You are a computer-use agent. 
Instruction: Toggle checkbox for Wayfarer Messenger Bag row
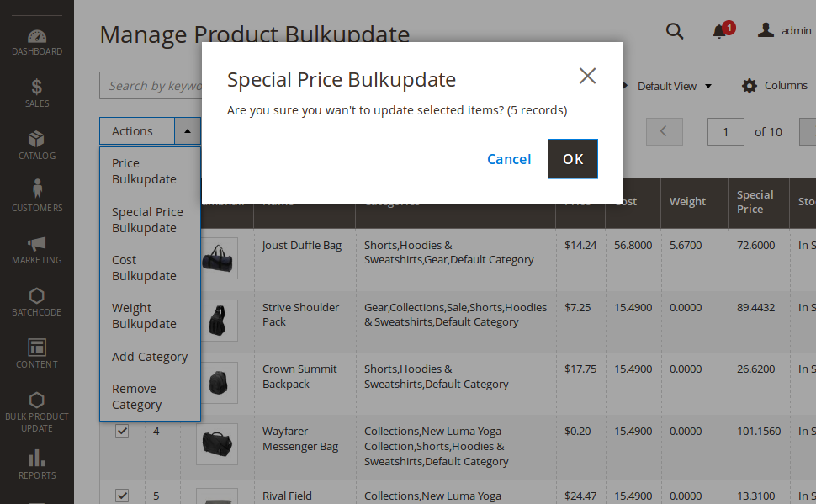click(122, 431)
